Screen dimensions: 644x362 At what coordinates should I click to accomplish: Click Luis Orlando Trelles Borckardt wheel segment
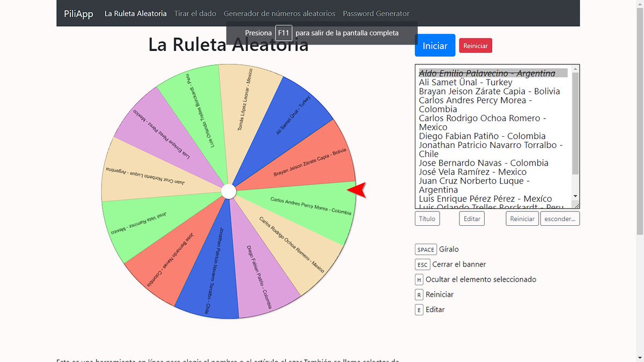(x=199, y=110)
